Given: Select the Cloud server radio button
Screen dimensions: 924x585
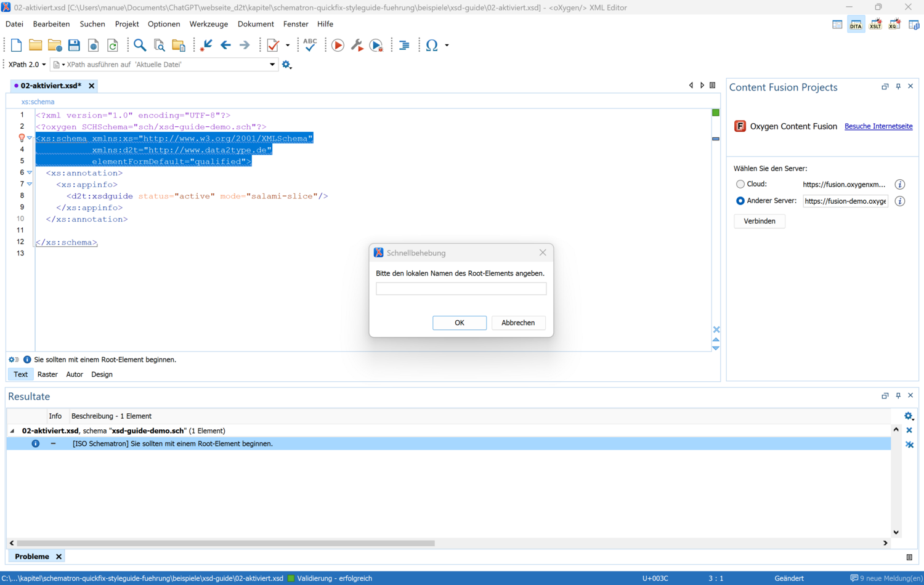Looking at the screenshot, I should click(740, 184).
